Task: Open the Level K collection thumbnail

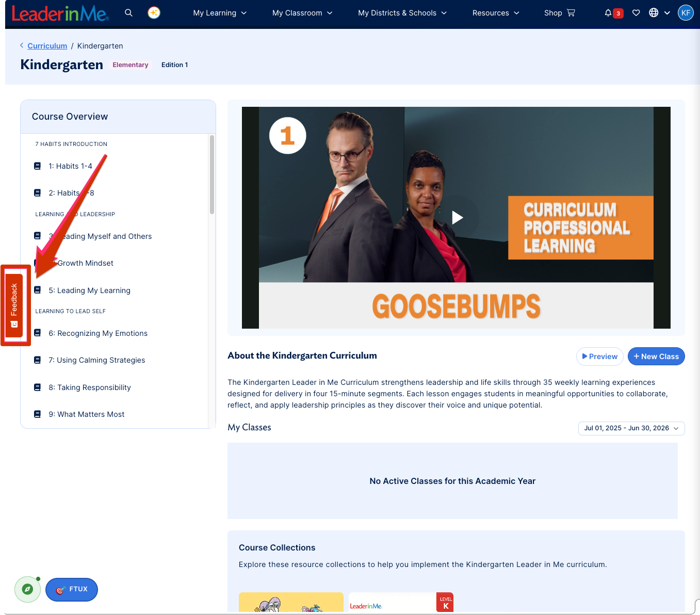Action: 401,602
